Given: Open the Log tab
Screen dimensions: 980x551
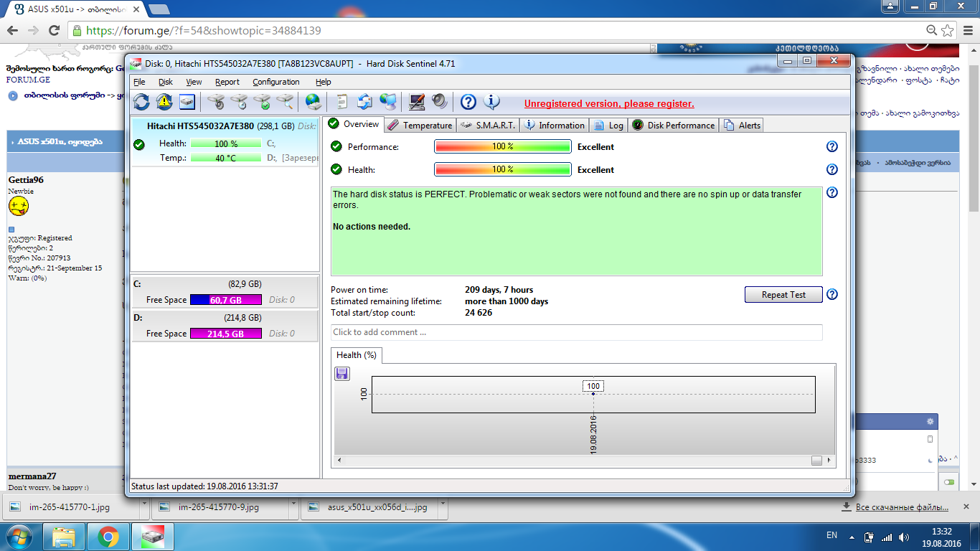Looking at the screenshot, I should click(608, 125).
